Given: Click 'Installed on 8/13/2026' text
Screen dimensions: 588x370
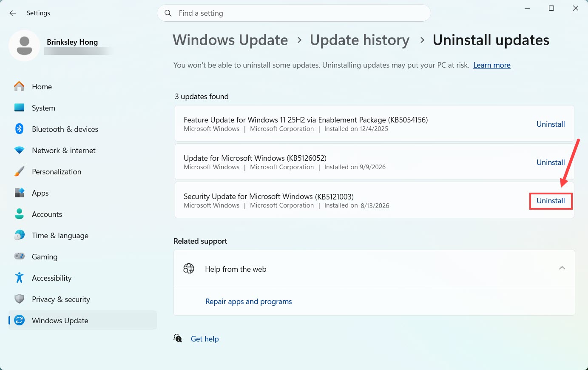Looking at the screenshot, I should 357,205.
